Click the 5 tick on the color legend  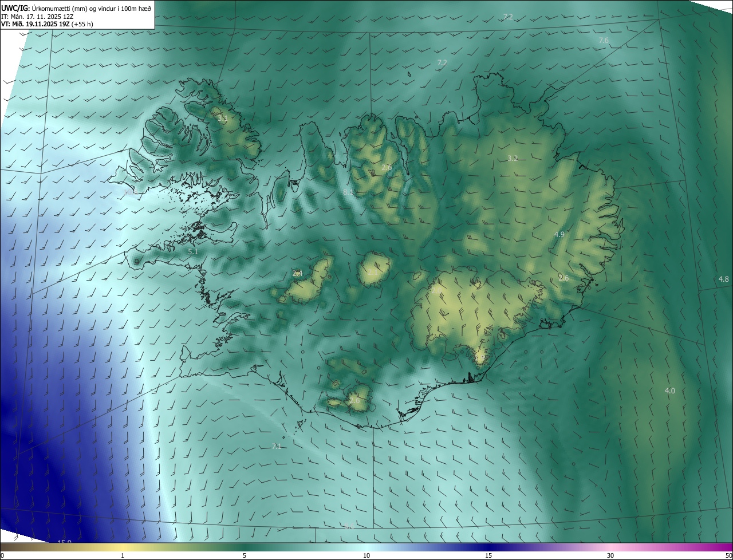tap(245, 555)
